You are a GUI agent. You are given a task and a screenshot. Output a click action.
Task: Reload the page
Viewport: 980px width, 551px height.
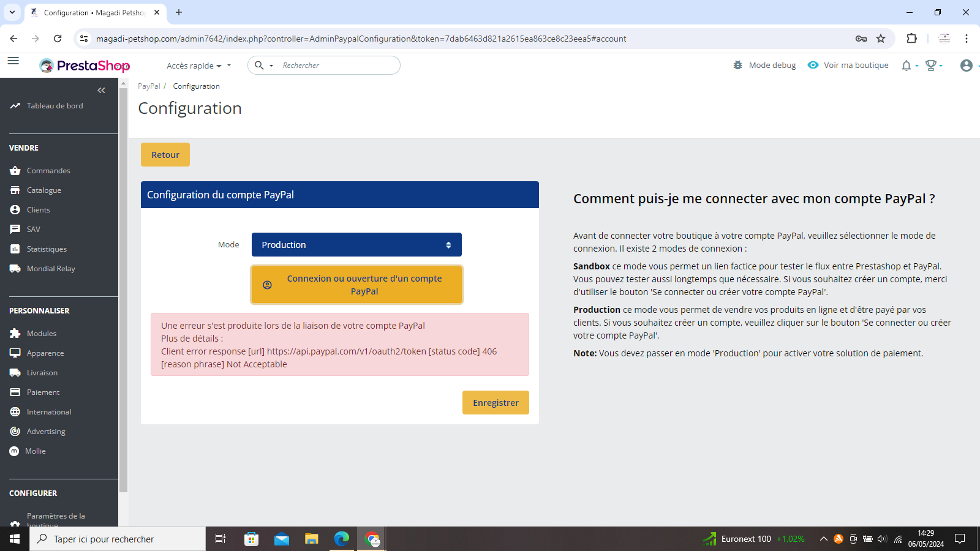coord(58,39)
